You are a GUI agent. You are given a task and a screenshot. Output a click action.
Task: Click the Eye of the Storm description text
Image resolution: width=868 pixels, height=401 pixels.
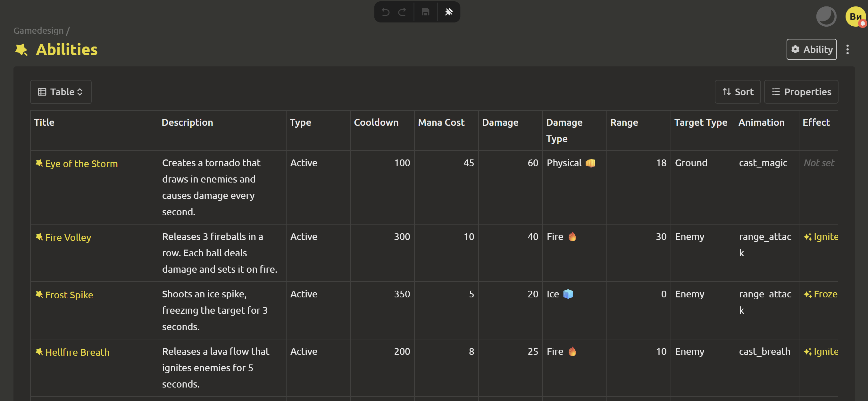[211, 187]
